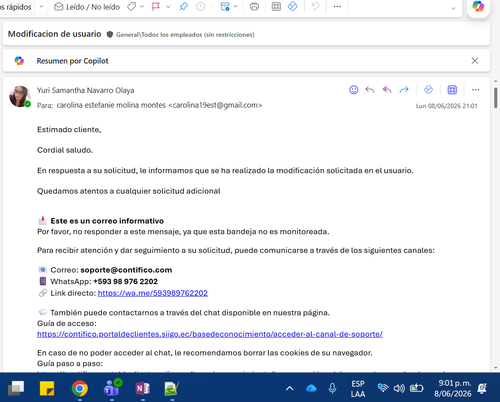This screenshot has width=500, height=402.
Task: Click the scrollbar down arrow
Action: 496,368
